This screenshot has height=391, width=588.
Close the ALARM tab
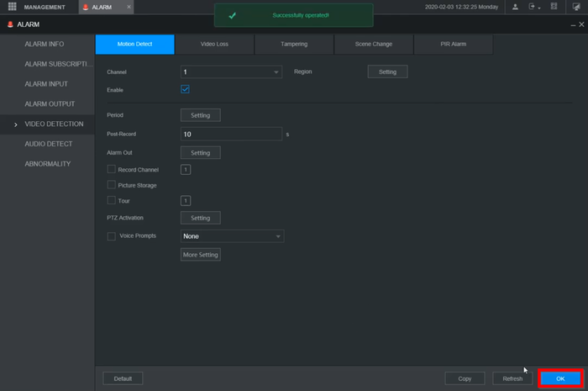pos(129,7)
